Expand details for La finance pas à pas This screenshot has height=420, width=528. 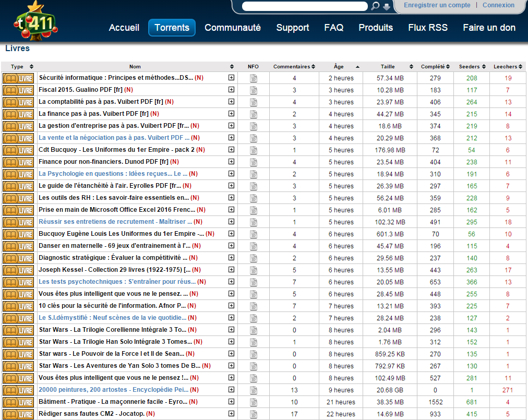click(231, 114)
